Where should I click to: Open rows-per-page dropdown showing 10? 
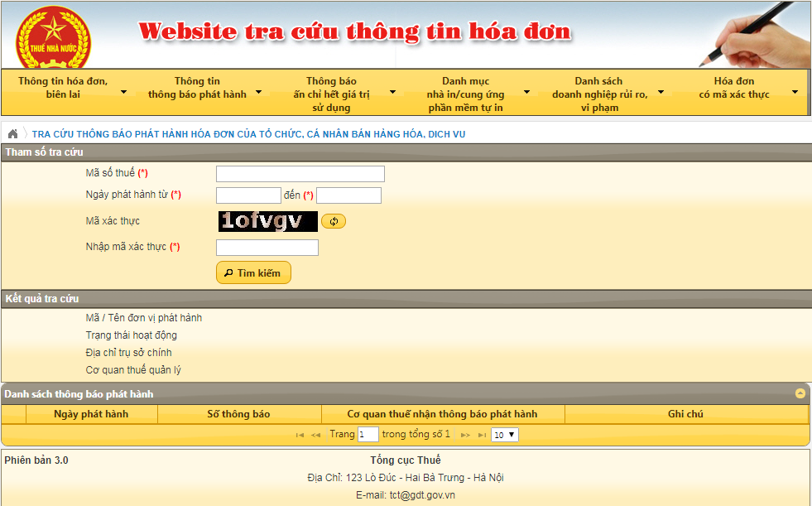(505, 435)
